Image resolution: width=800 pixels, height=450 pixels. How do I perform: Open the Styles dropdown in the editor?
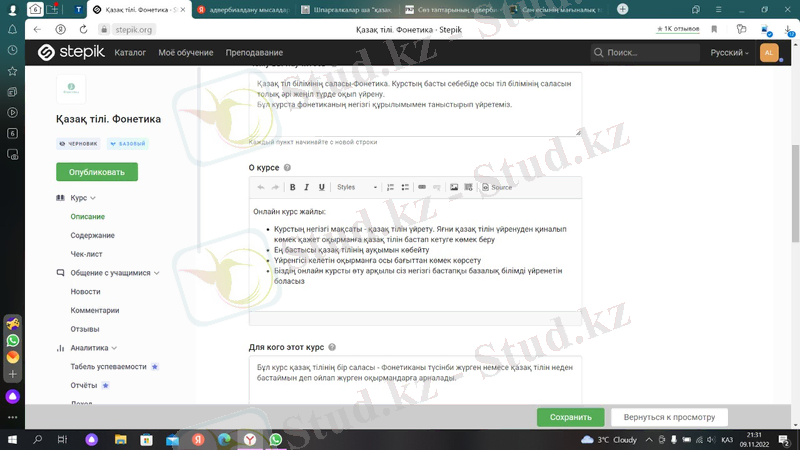(357, 187)
